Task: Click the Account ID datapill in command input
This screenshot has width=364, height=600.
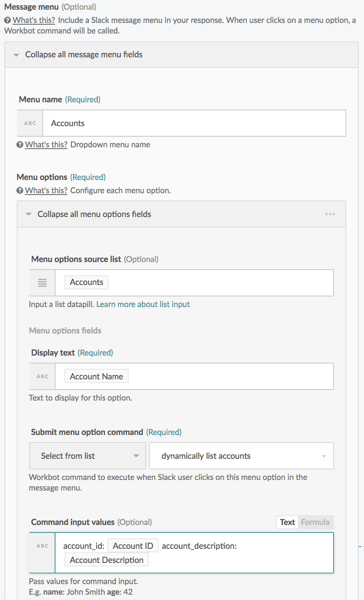Action: [133, 545]
